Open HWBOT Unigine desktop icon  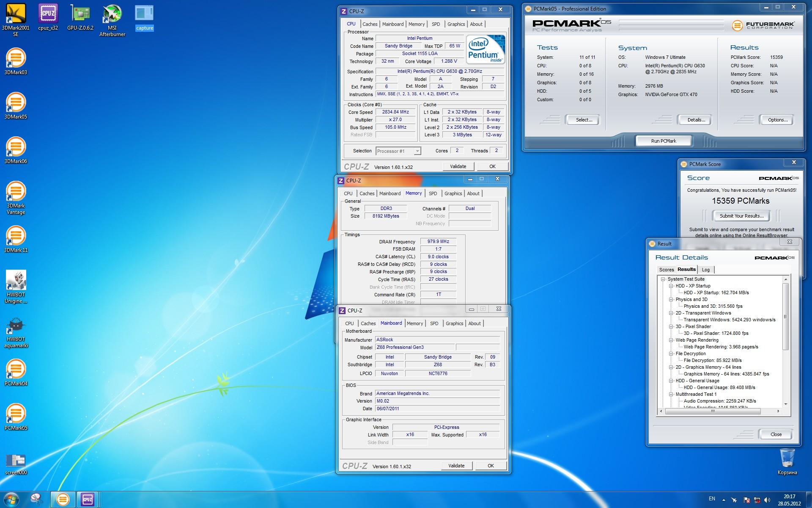(x=16, y=287)
